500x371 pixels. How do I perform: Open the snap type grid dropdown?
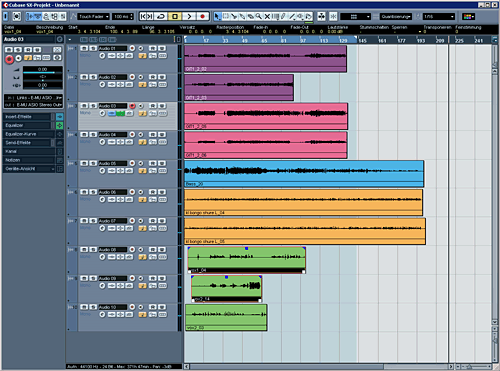pyautogui.click(x=355, y=16)
